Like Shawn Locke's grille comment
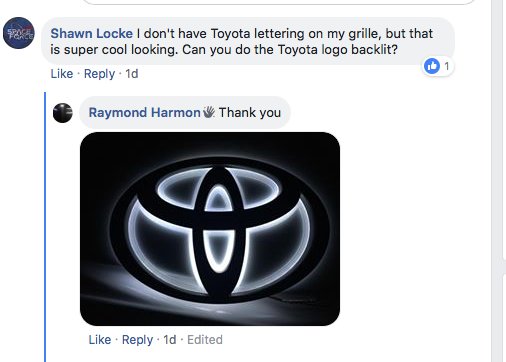 (62, 74)
